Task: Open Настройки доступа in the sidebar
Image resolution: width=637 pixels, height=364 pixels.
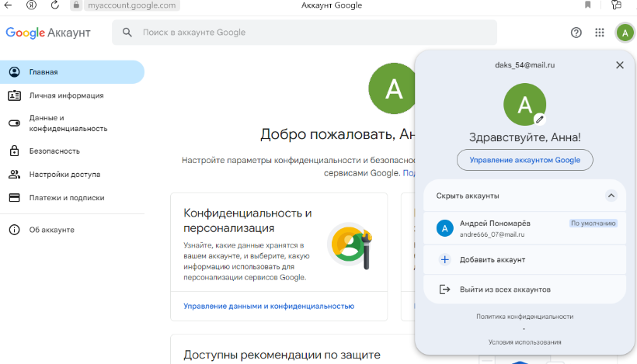Action: pos(72,174)
